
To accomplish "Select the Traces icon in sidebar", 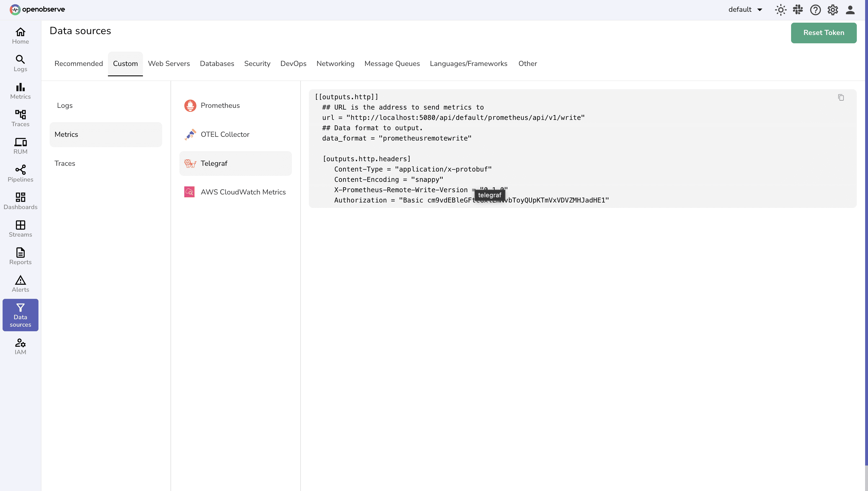I will point(20,118).
